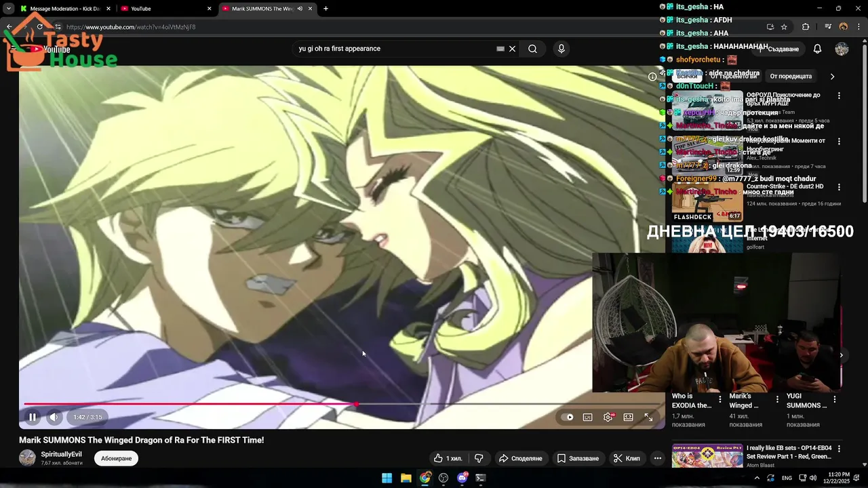Open YouTube notifications bell
The image size is (868, 488).
pyautogui.click(x=817, y=49)
